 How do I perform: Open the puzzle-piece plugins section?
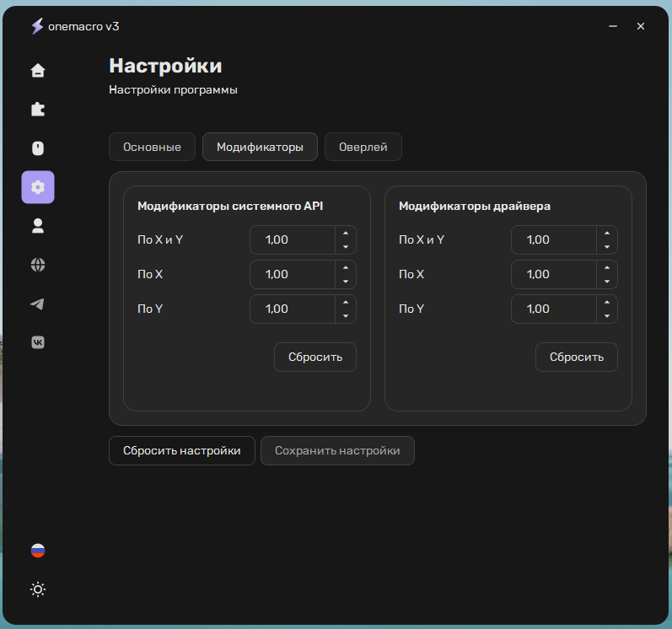(x=38, y=109)
